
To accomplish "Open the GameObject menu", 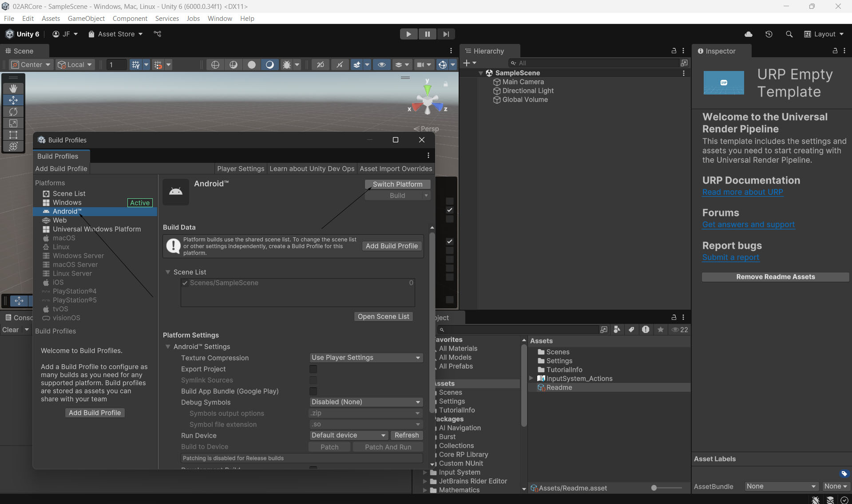I will point(86,18).
